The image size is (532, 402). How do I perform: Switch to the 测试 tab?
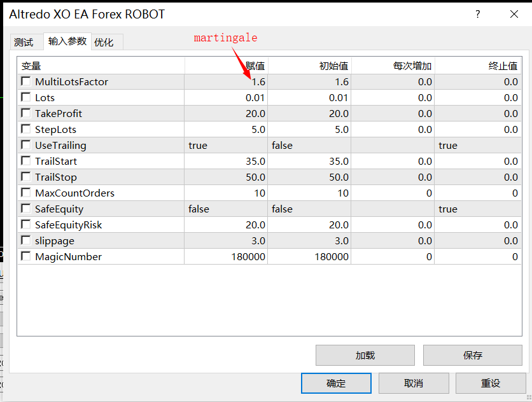(24, 43)
